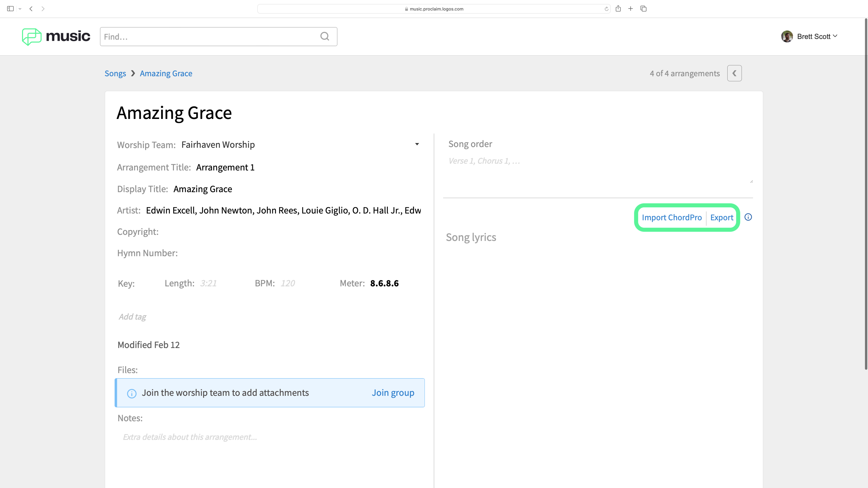Click the Import ChordPro link

tap(671, 218)
